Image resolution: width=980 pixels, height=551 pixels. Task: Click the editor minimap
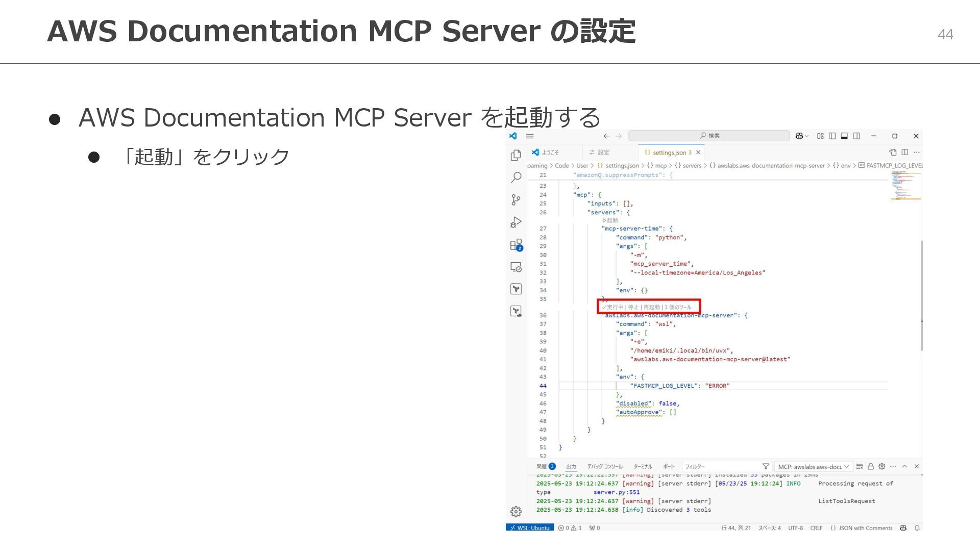[x=905, y=186]
